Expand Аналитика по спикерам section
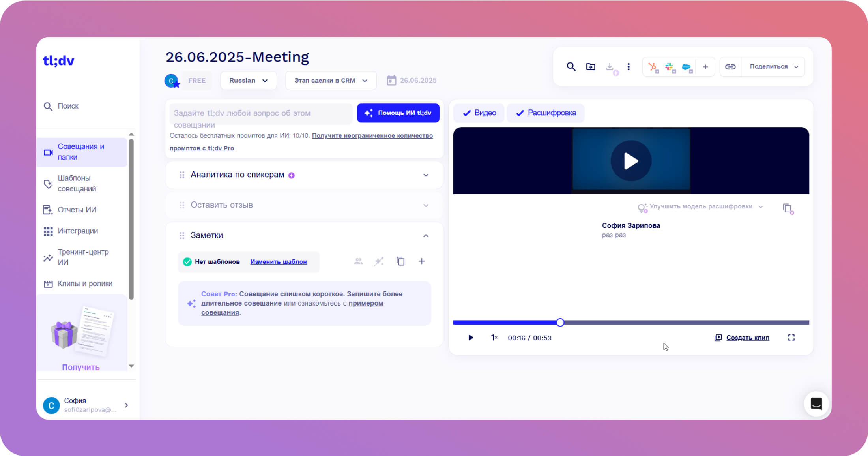Viewport: 868px width, 456px height. [x=426, y=175]
